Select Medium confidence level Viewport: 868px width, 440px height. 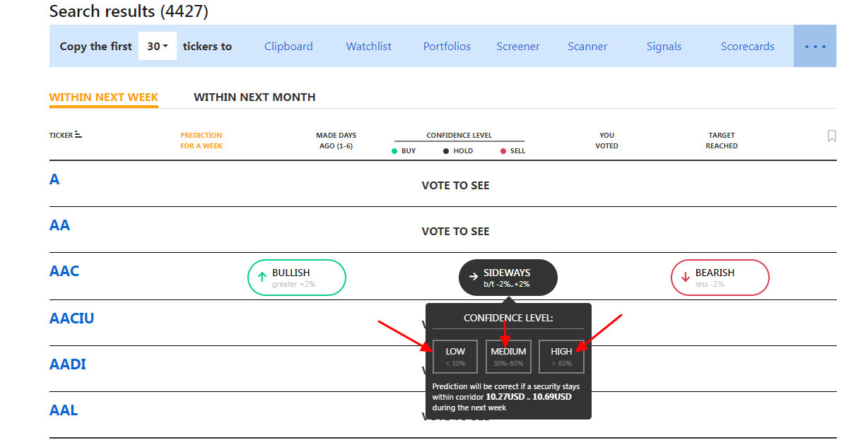pyautogui.click(x=508, y=357)
